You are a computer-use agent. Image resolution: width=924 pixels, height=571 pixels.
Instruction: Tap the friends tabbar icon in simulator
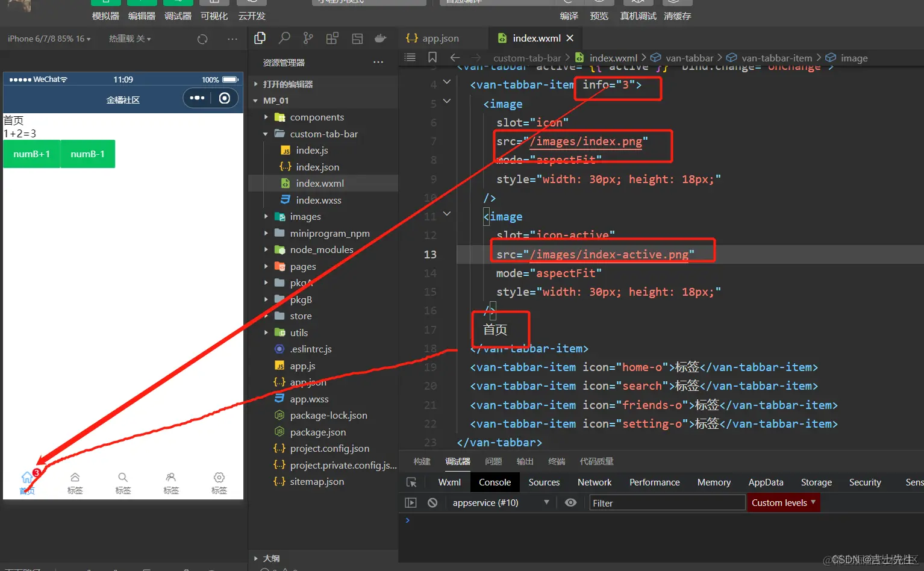point(171,477)
